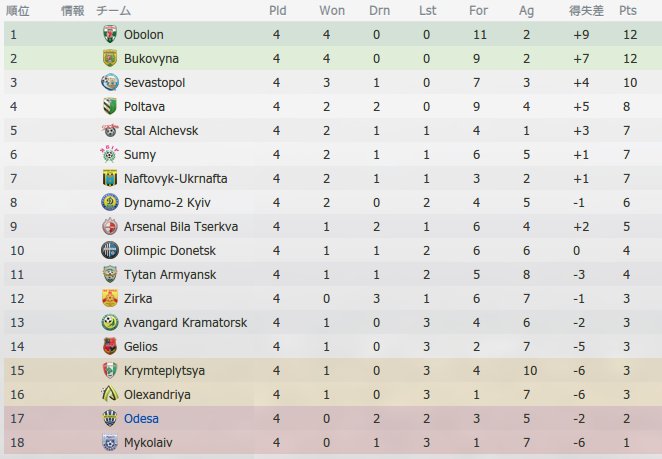Sort table by Won column header
Screen dimensions: 662x459
(332, 10)
